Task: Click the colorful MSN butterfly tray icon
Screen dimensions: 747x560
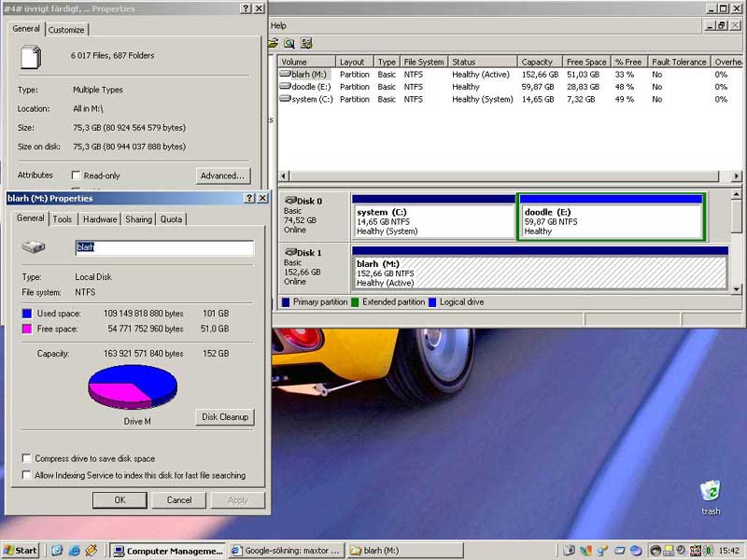Action: pos(585,551)
